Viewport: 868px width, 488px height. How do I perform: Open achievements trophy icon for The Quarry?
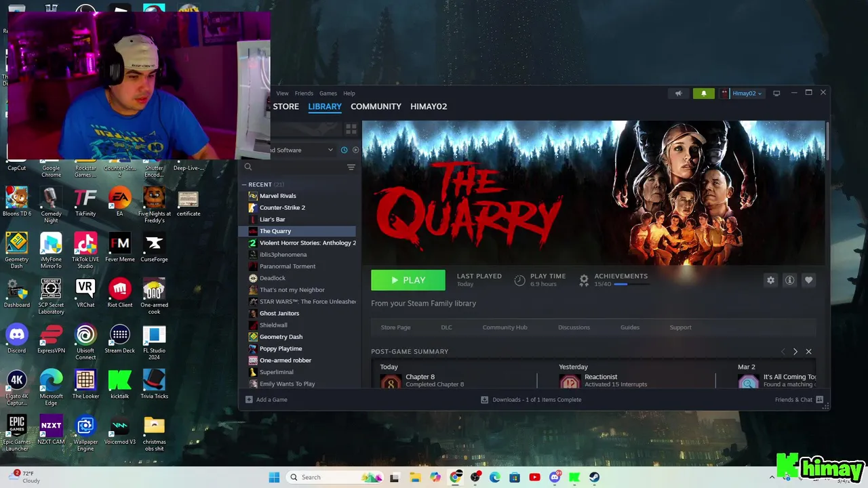pos(584,280)
